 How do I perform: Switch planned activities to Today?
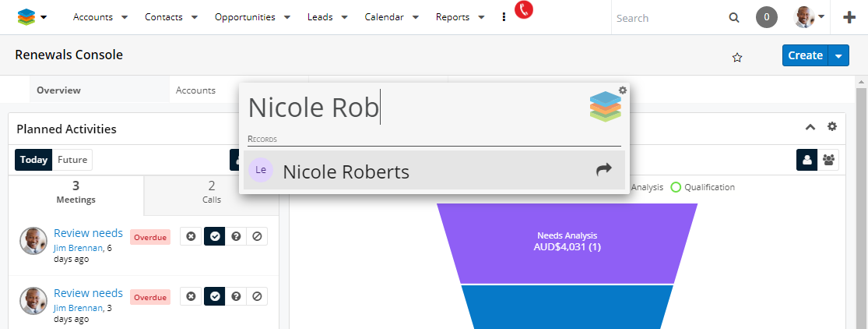pyautogui.click(x=33, y=160)
